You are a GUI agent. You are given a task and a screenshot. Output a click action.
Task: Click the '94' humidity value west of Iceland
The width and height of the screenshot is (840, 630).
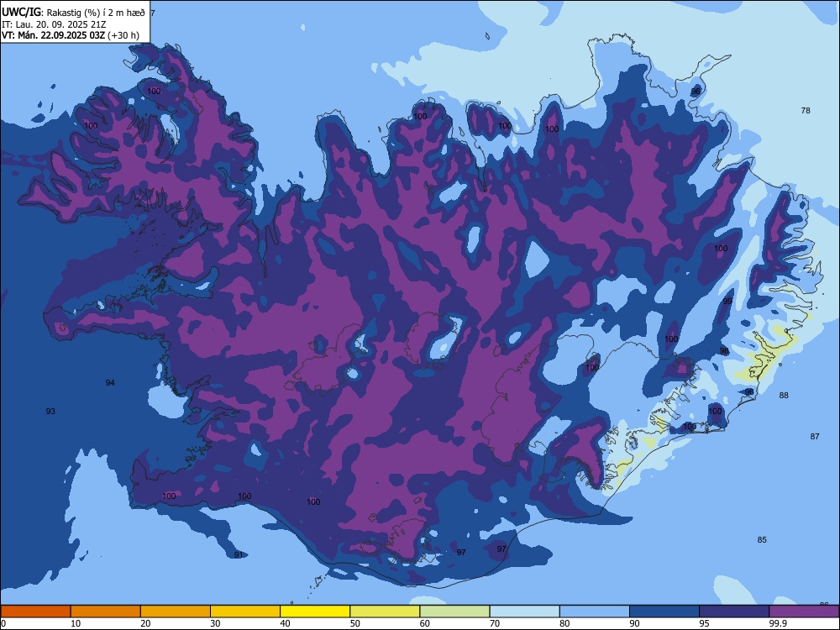(x=110, y=382)
